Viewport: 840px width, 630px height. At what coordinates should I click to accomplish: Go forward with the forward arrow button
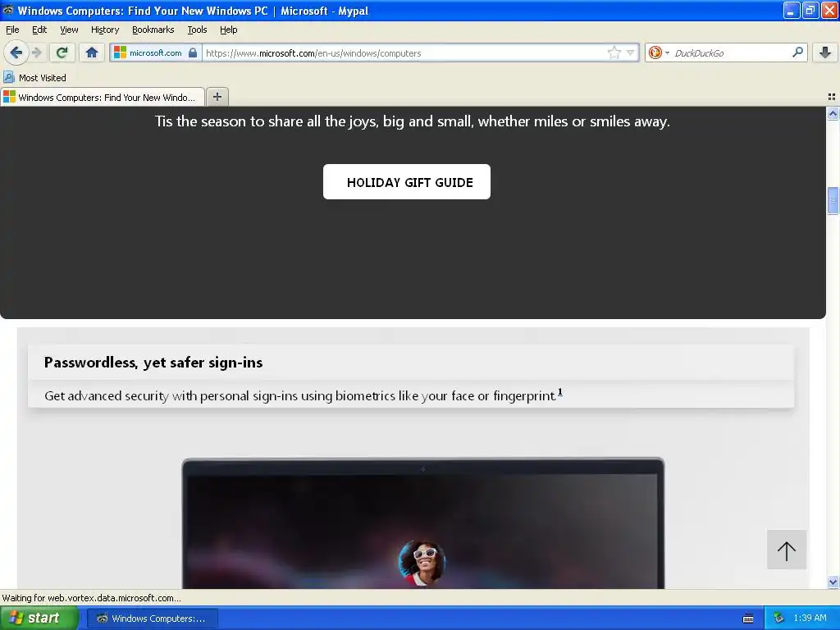(x=36, y=52)
